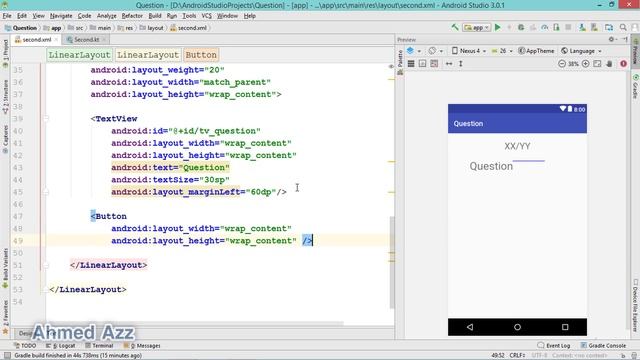Click the editor vertical scrollbar thumb
This screenshot has height=360, width=640.
(392, 262)
